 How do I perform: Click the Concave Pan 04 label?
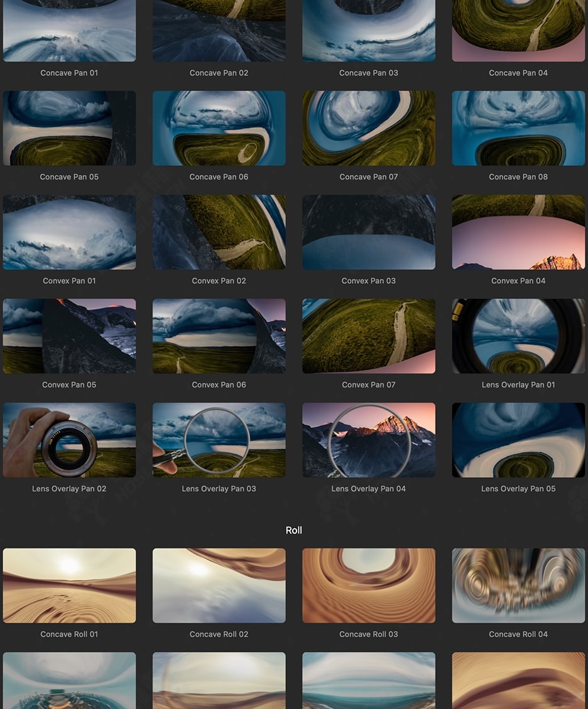(x=518, y=73)
